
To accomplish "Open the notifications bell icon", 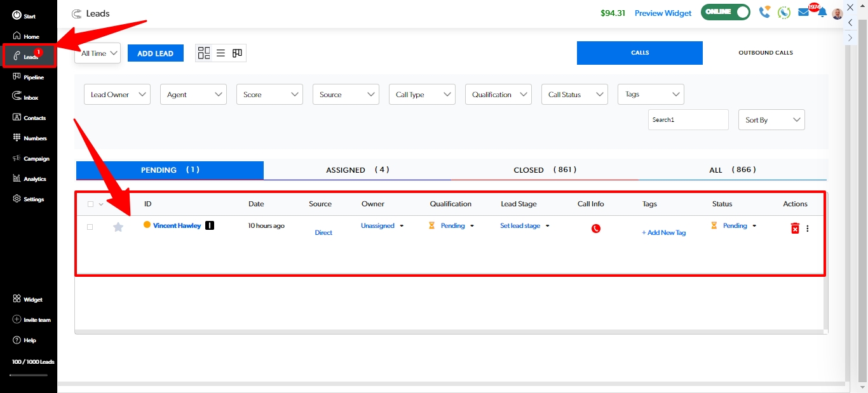I will [822, 13].
